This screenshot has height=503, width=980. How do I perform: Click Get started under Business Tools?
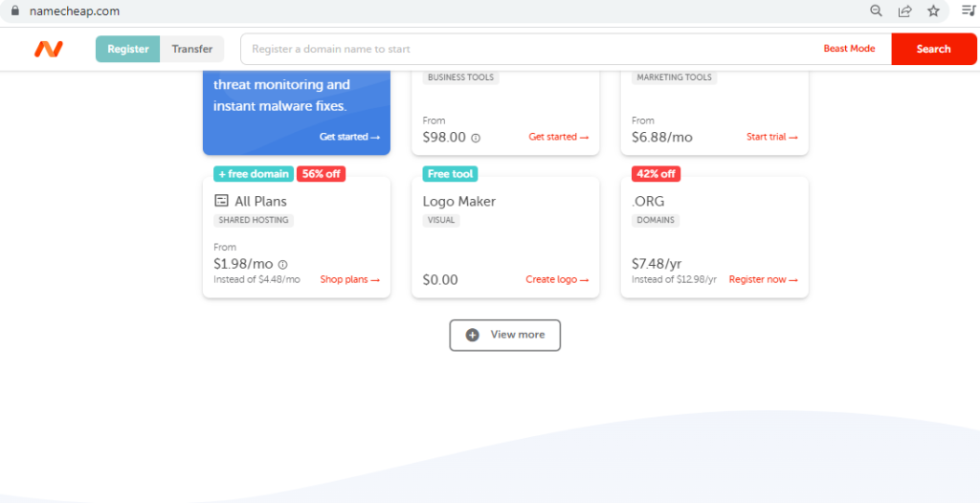(x=559, y=136)
